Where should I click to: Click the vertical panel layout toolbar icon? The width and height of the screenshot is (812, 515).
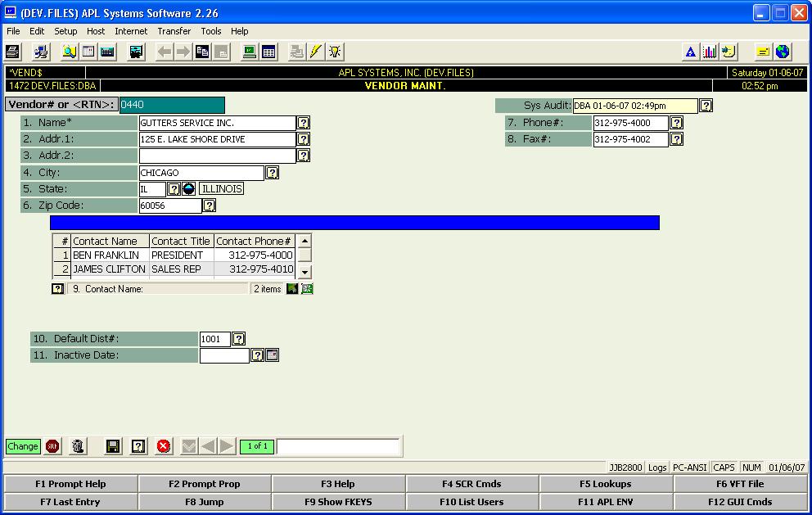click(88, 52)
